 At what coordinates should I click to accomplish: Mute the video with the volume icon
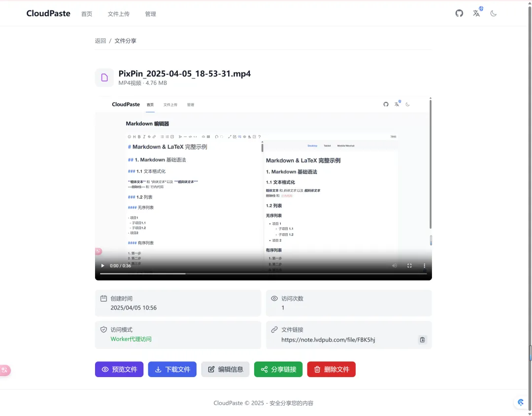pos(395,266)
